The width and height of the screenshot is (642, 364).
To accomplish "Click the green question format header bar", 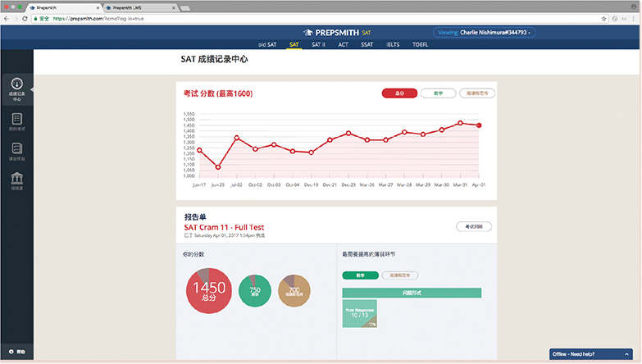I will pyautogui.click(x=412, y=293).
